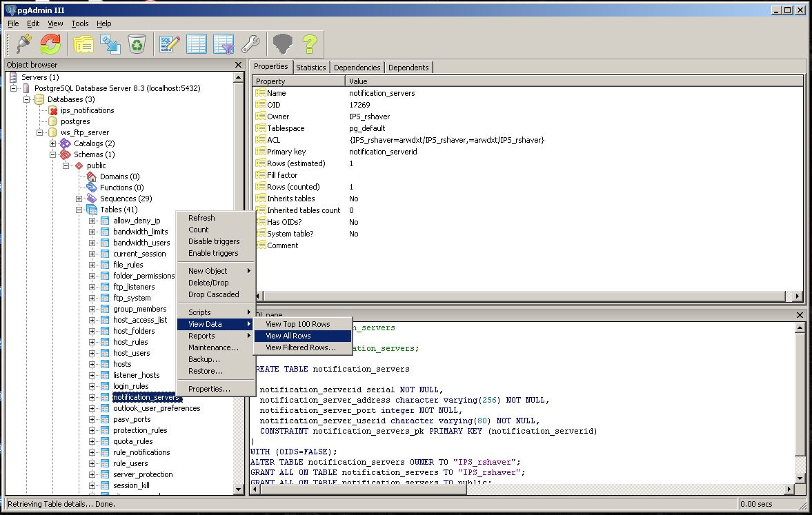Expand the Catalogs (2) node
This screenshot has width=812, height=515.
53,143
